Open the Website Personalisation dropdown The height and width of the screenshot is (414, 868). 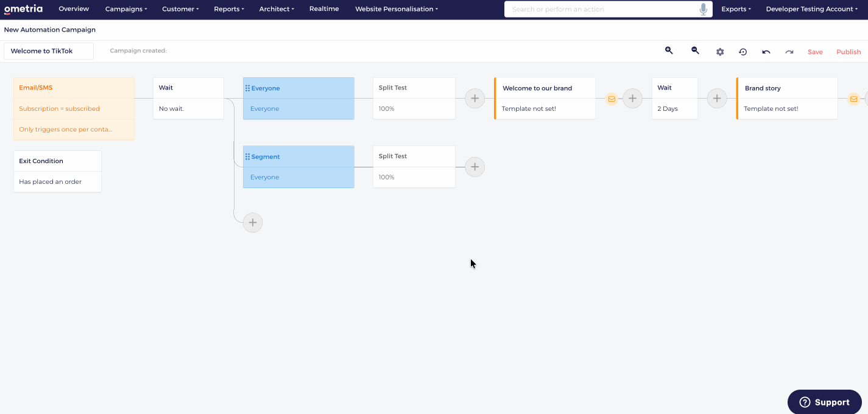[x=397, y=9]
